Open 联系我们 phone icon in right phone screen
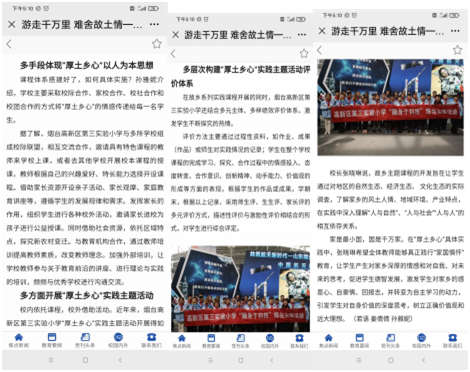Screen dimensions: 470x372 [x=452, y=341]
